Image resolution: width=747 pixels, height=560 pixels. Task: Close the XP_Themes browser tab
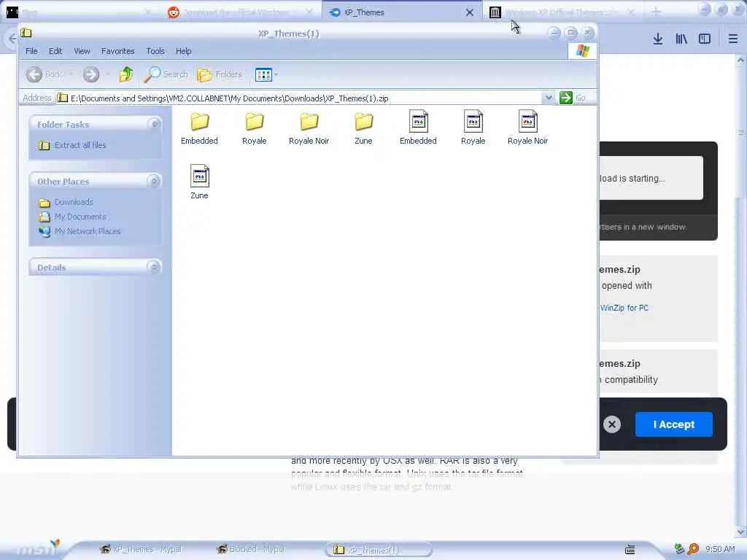(x=469, y=12)
